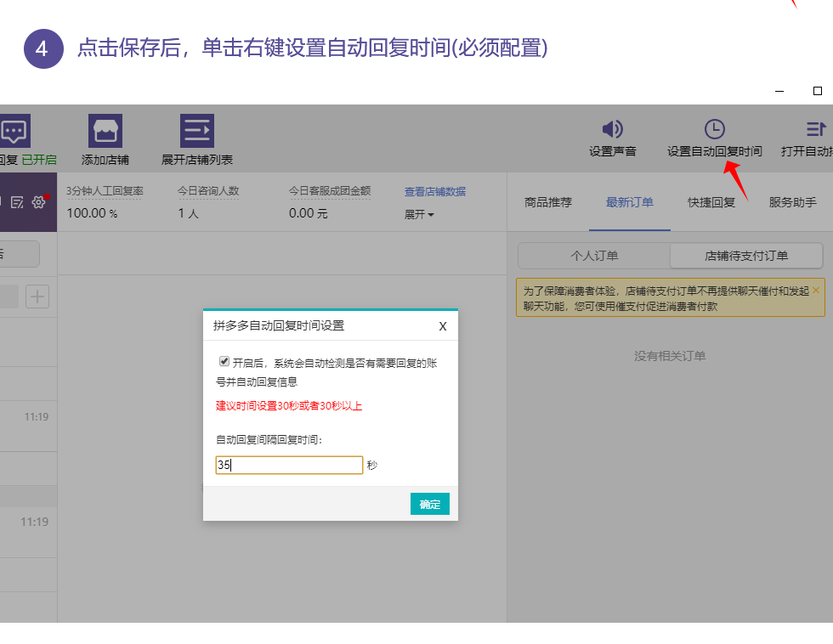
Task: Click the 设置自动回复时间 clock icon
Action: point(715,129)
